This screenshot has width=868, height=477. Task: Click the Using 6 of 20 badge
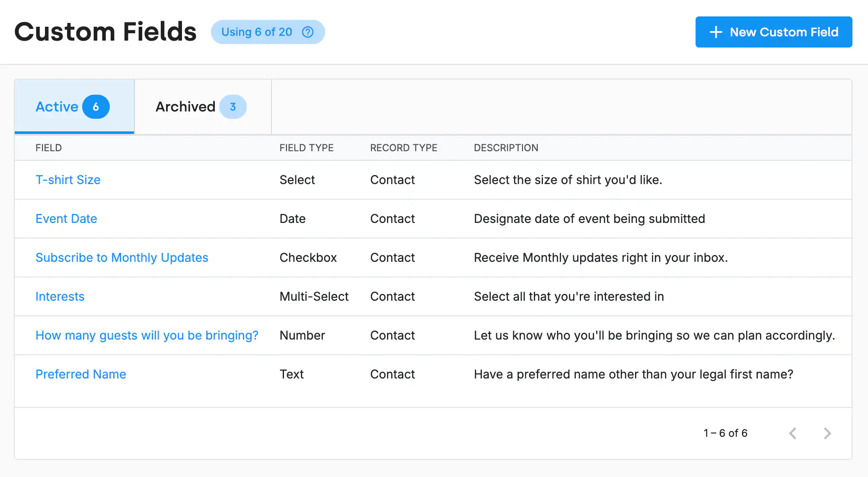click(257, 32)
